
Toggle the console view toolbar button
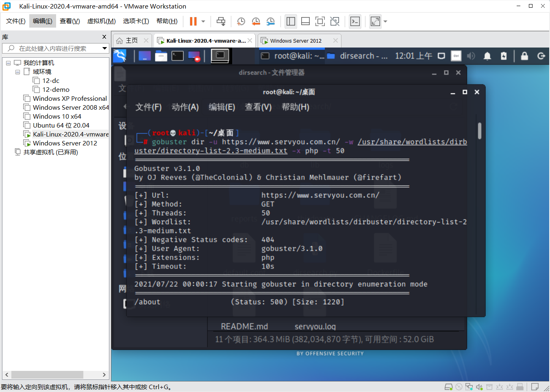[x=355, y=21]
